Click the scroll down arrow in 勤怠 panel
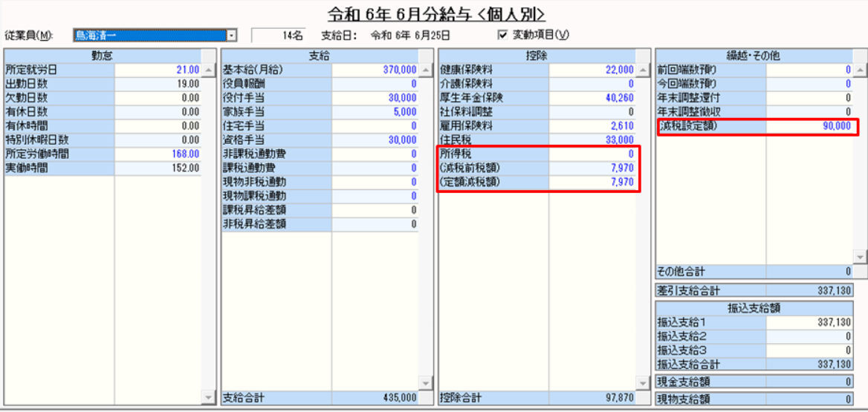Viewport: 868px width, 412px height. pos(209,398)
